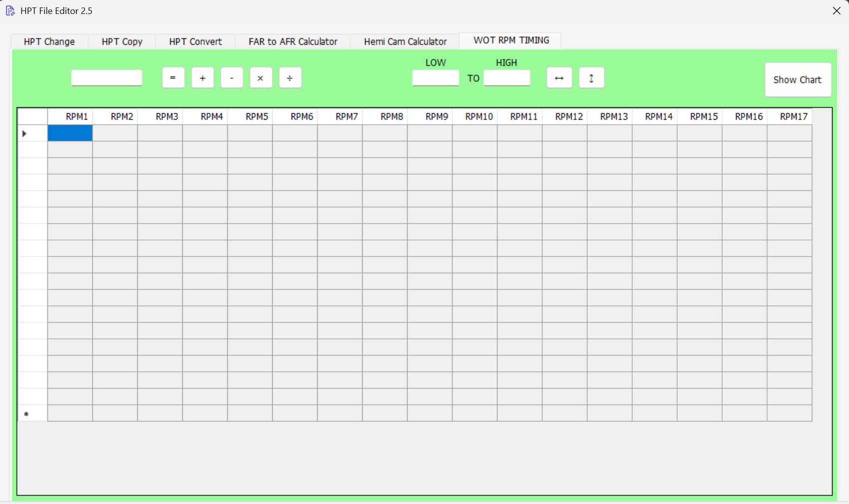Click the RPM9 column header
The image size is (849, 504).
pyautogui.click(x=429, y=116)
